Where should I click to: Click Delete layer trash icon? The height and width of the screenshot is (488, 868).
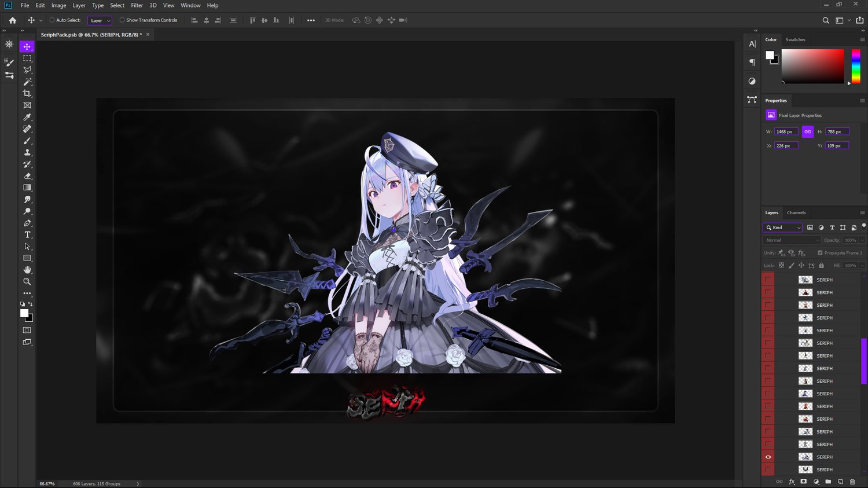point(852,482)
